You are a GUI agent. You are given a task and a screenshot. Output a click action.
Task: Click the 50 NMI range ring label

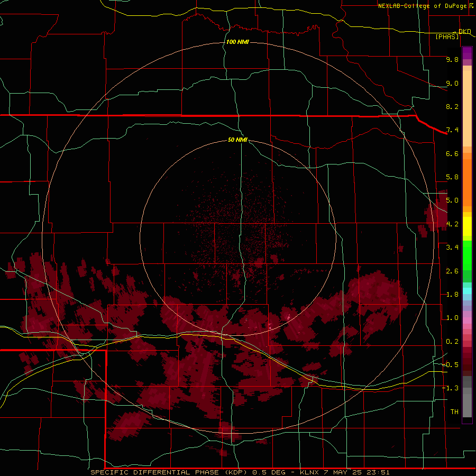point(237,140)
